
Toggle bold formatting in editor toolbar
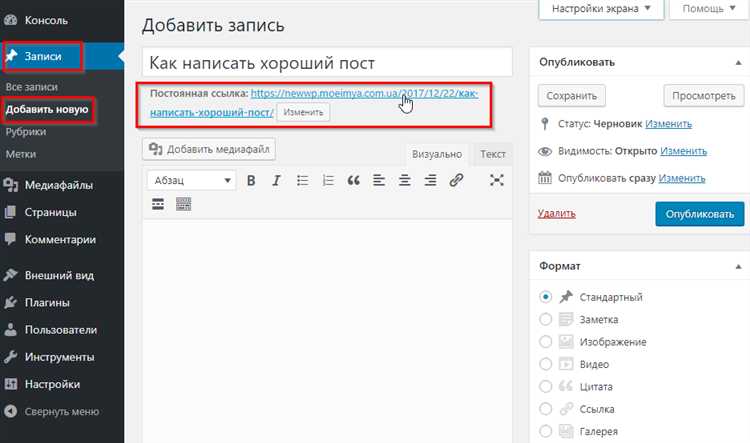click(251, 180)
